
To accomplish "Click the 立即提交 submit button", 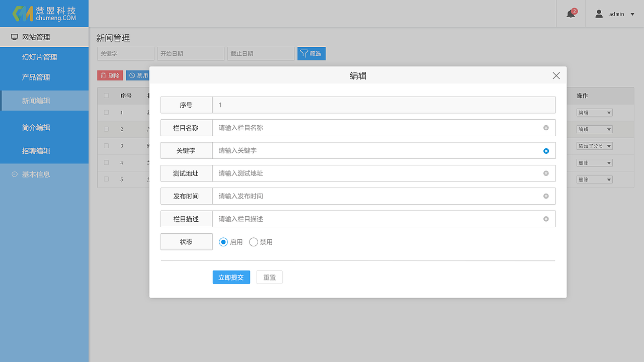I will [231, 278].
